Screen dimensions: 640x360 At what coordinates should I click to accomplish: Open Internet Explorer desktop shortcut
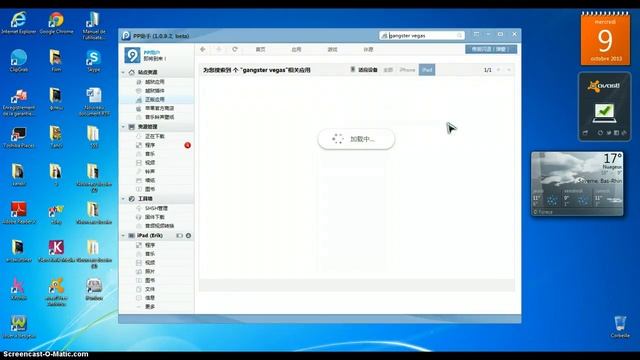[18, 23]
